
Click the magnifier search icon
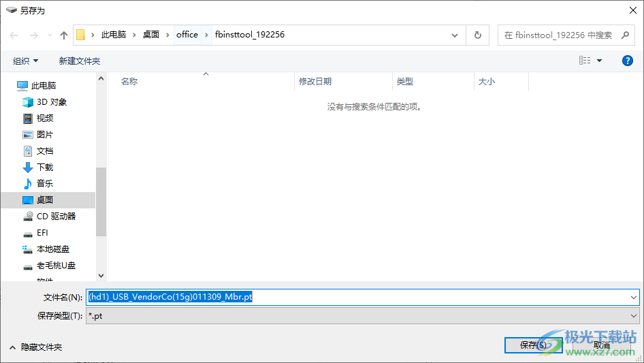click(x=625, y=35)
